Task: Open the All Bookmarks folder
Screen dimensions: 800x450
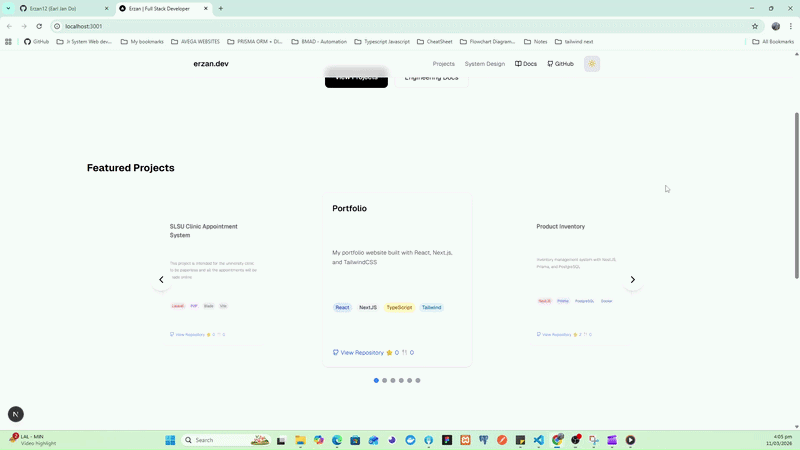Action: [773, 42]
